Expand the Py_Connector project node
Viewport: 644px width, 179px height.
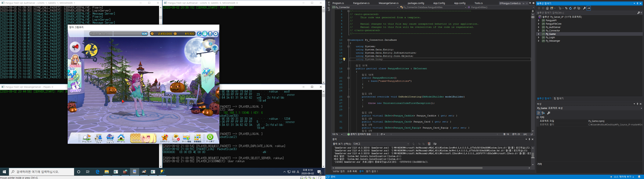point(539,31)
